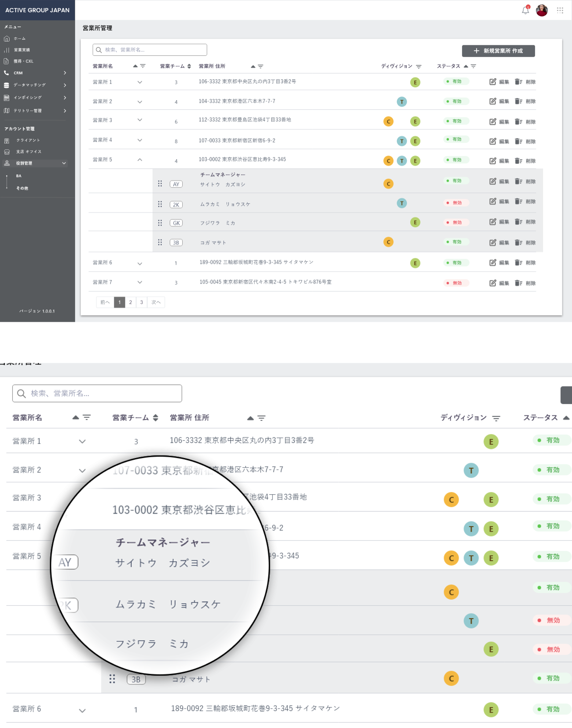Screen dimensions: 572x728
Task: Expand 営業所 2 row
Action: (x=140, y=102)
